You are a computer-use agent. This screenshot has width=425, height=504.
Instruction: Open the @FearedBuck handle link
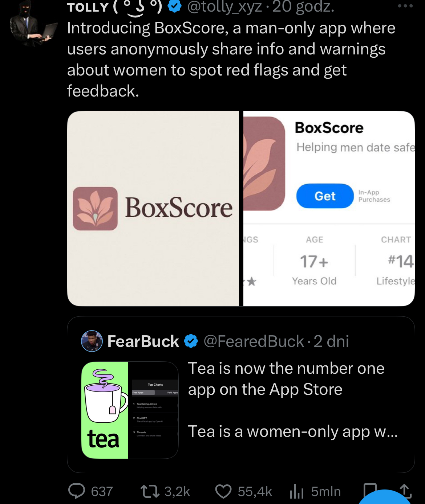[254, 341]
